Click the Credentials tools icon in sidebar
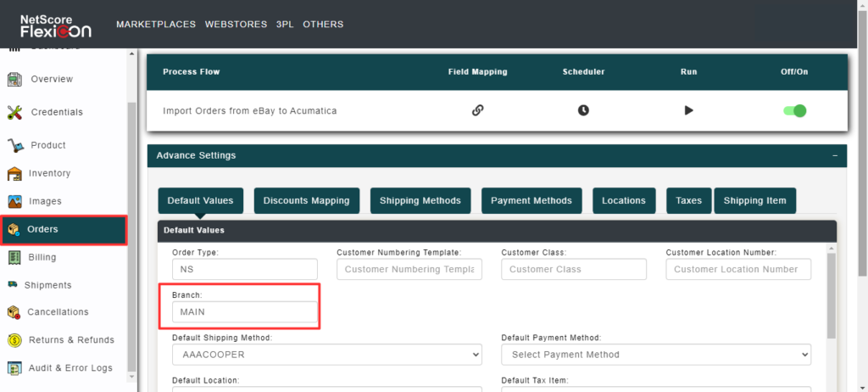This screenshot has width=868, height=392. (x=14, y=112)
